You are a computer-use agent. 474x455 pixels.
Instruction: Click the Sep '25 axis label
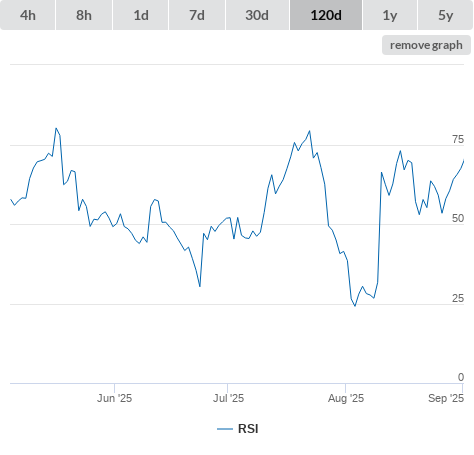pyautogui.click(x=446, y=398)
